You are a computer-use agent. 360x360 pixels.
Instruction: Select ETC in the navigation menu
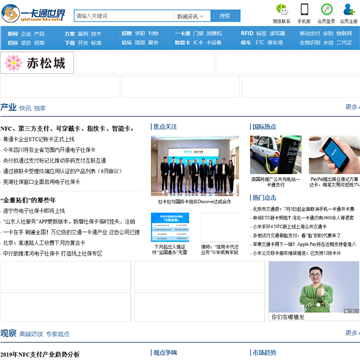coord(260,43)
